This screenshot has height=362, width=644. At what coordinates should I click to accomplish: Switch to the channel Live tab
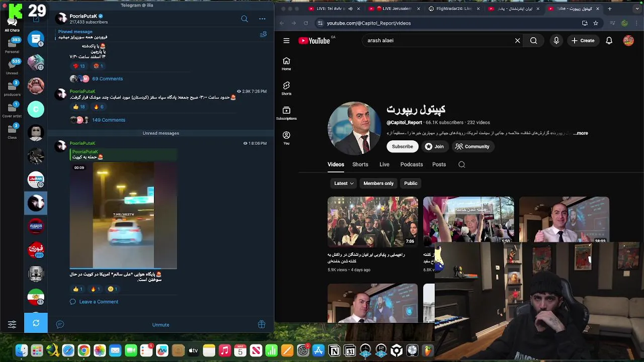pyautogui.click(x=384, y=164)
